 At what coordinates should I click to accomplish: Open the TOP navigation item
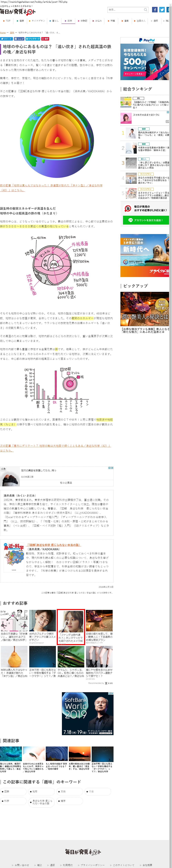point(7,21)
